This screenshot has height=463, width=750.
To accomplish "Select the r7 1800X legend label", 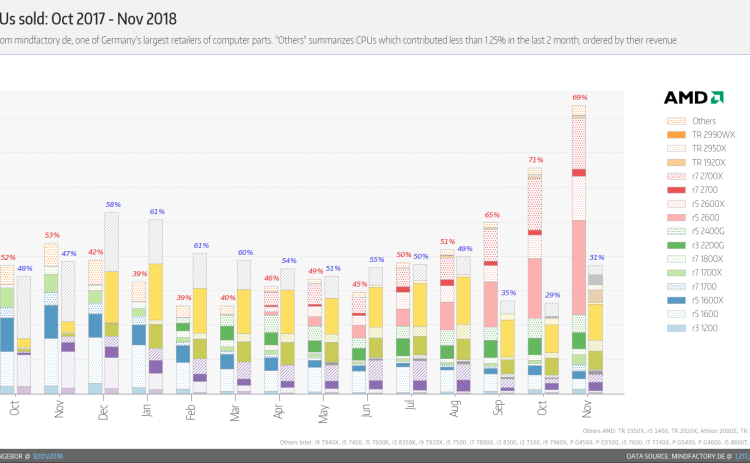I will 707,259.
